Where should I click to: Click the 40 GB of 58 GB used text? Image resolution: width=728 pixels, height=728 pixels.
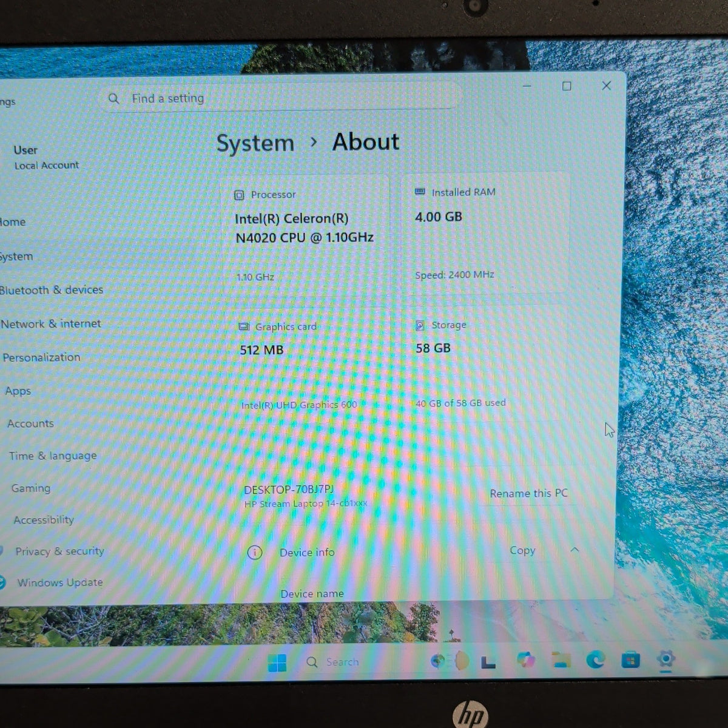[x=460, y=403]
